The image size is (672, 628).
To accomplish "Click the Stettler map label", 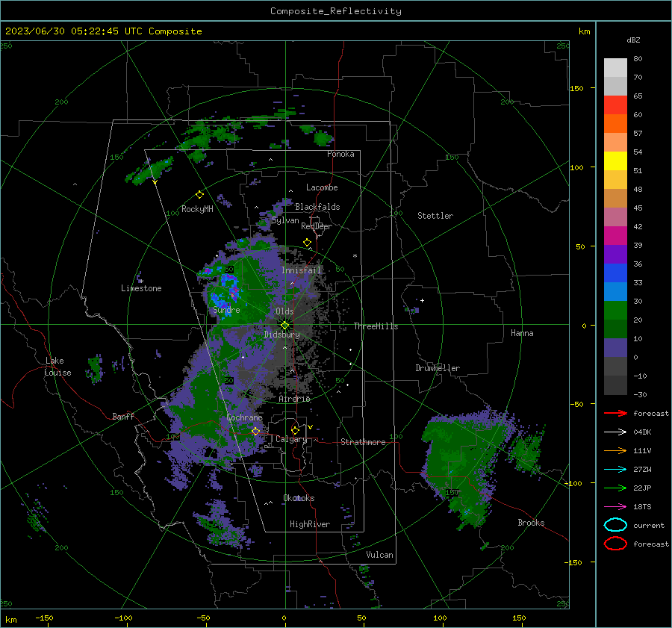I will click(x=435, y=216).
